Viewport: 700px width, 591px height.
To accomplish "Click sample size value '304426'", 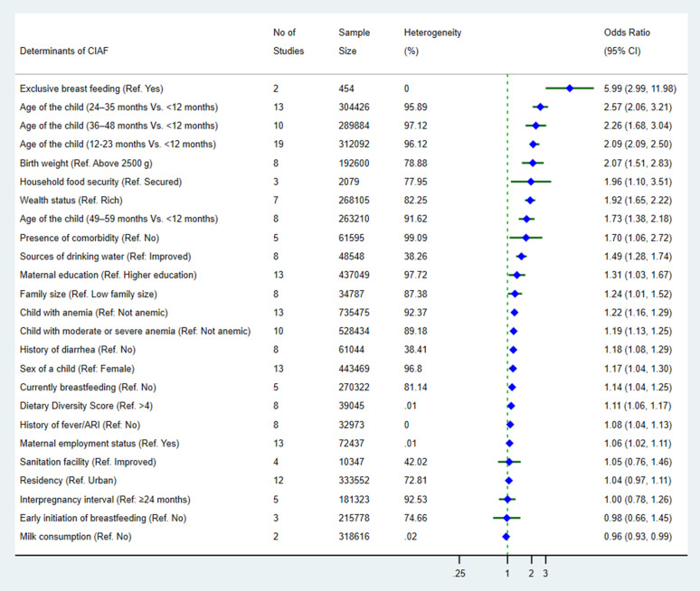I will click(354, 108).
